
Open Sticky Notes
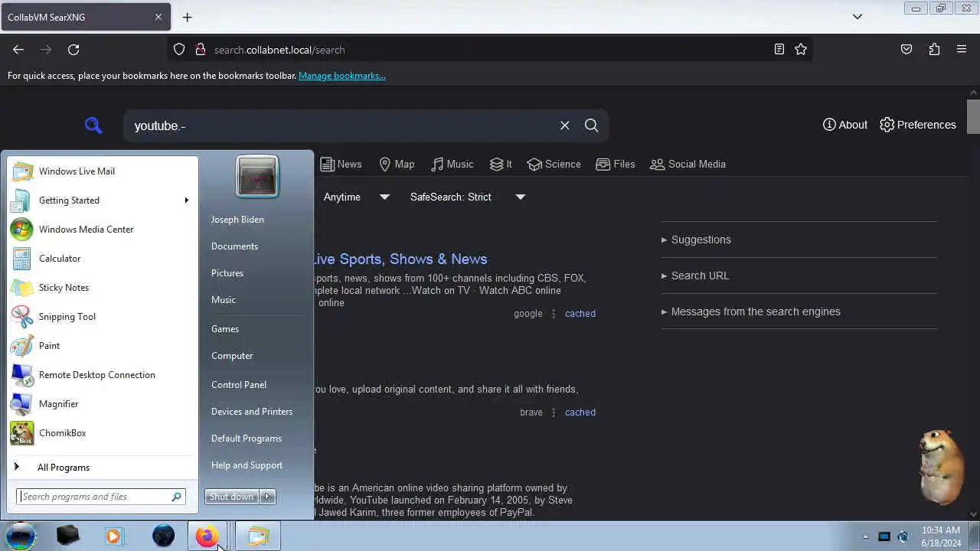(x=103, y=287)
